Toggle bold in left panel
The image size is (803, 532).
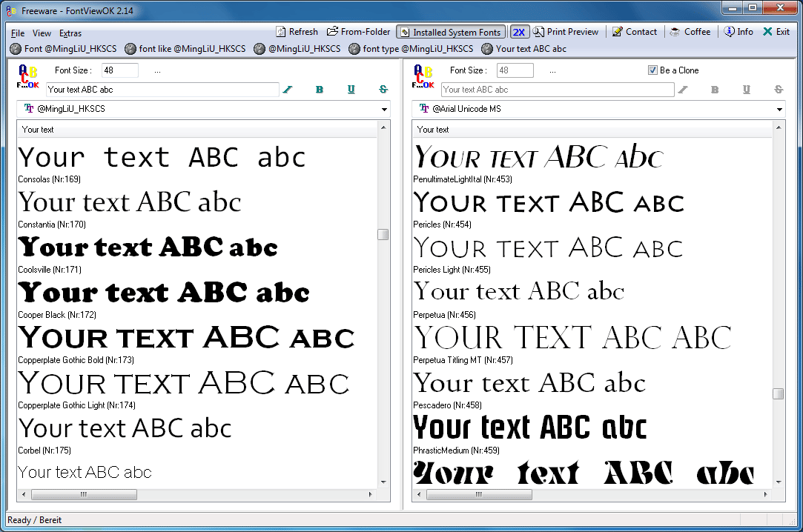320,90
